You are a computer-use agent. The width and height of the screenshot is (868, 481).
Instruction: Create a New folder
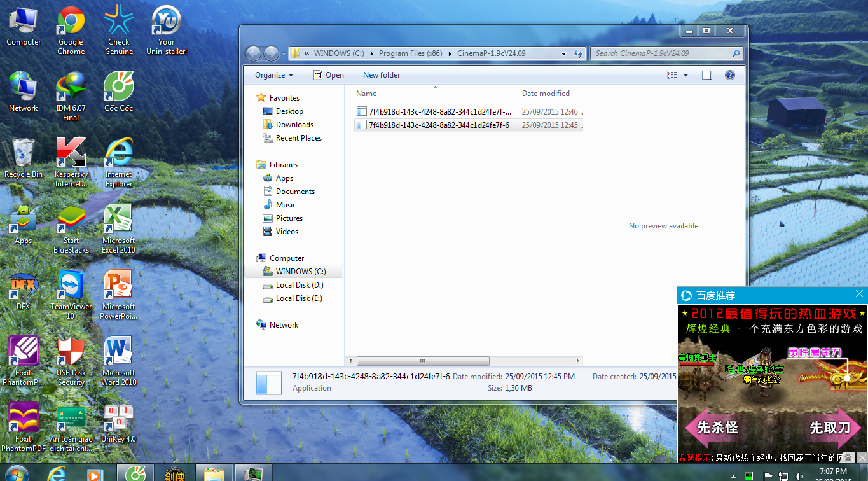pos(382,75)
